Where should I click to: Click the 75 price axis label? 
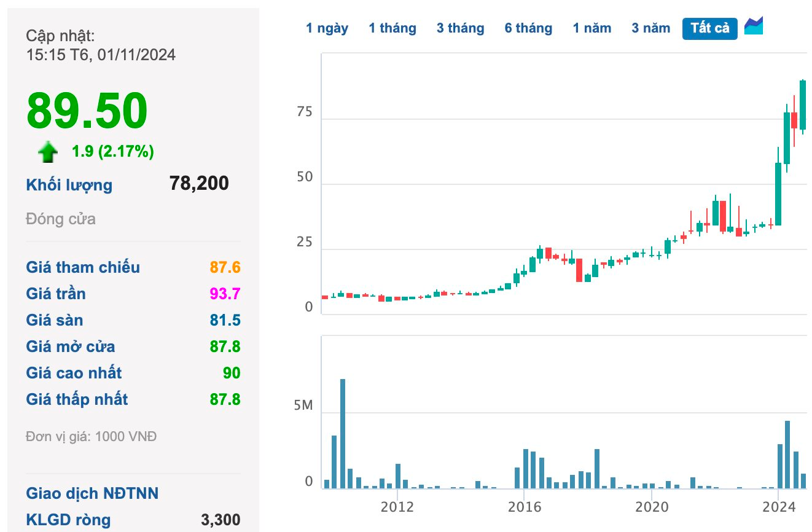pyautogui.click(x=305, y=112)
